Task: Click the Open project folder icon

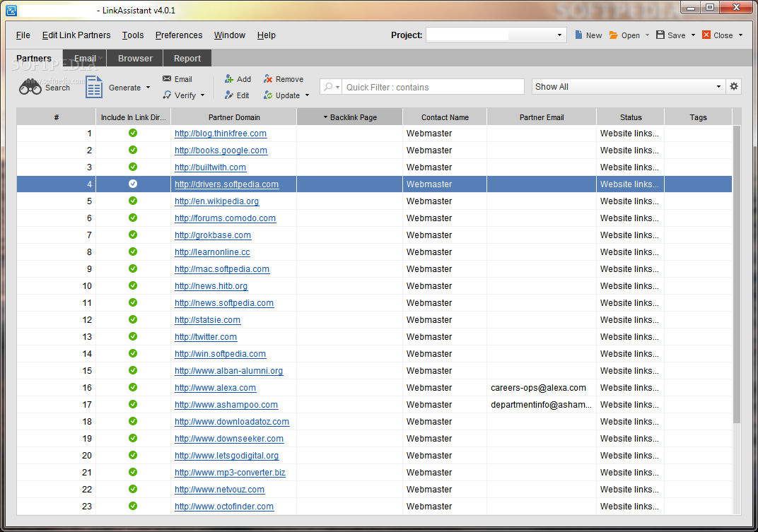Action: tap(614, 35)
